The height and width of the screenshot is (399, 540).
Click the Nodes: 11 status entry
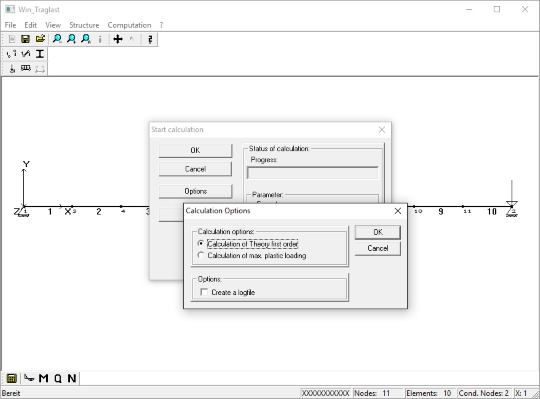click(x=378, y=393)
